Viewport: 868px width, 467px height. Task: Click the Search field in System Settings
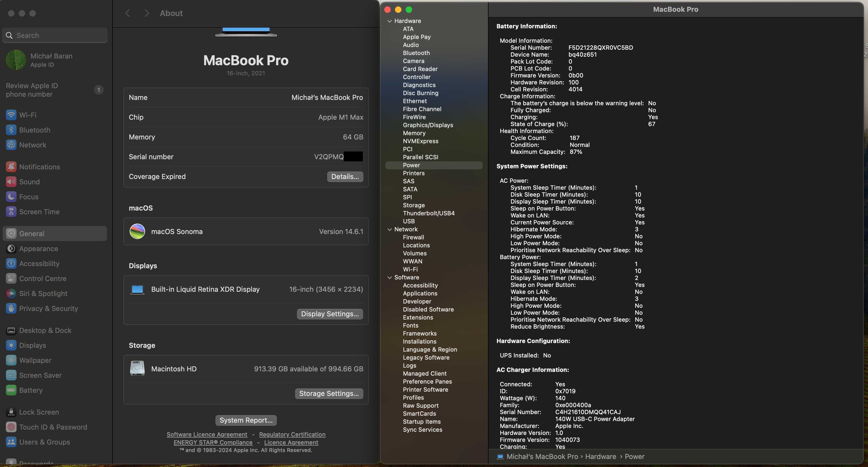[x=55, y=35]
